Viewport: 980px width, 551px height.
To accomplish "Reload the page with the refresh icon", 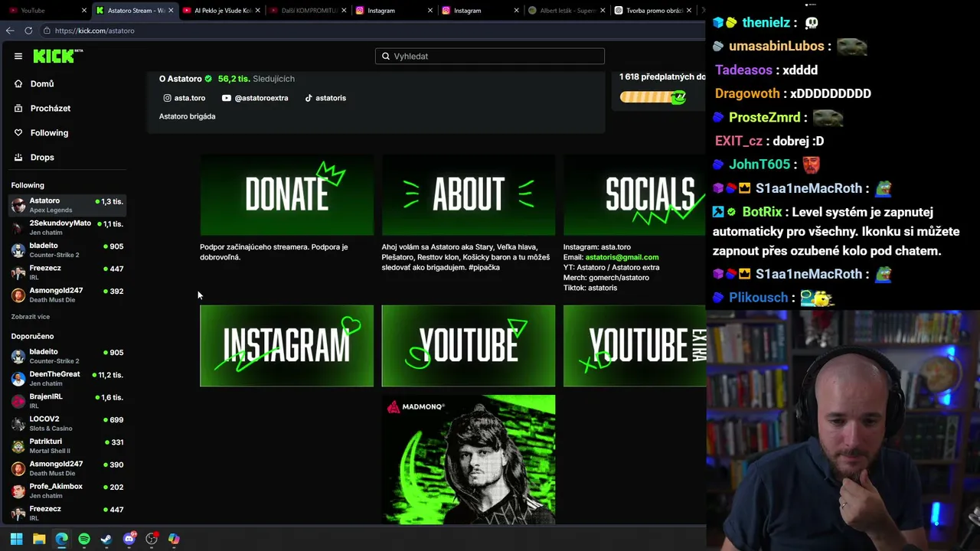I will (28, 31).
